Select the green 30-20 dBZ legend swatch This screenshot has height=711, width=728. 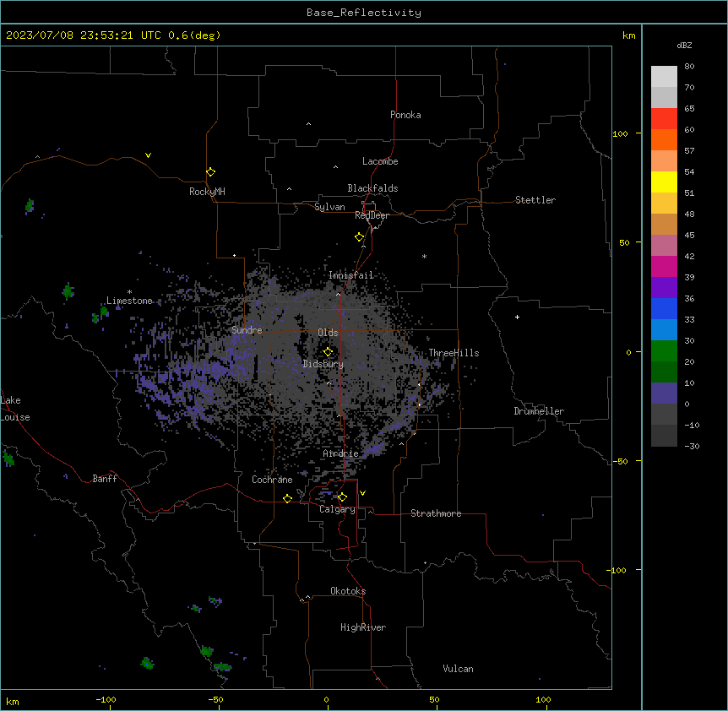click(x=664, y=351)
